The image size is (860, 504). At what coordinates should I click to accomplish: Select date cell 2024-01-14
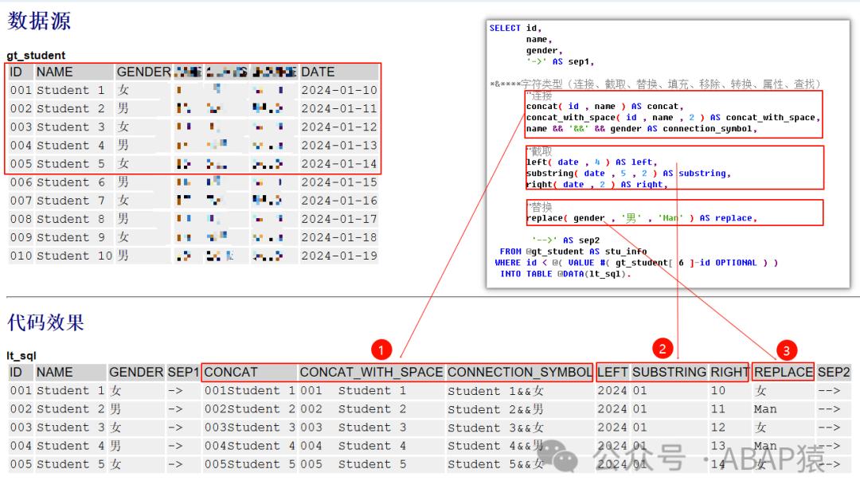tap(339, 163)
